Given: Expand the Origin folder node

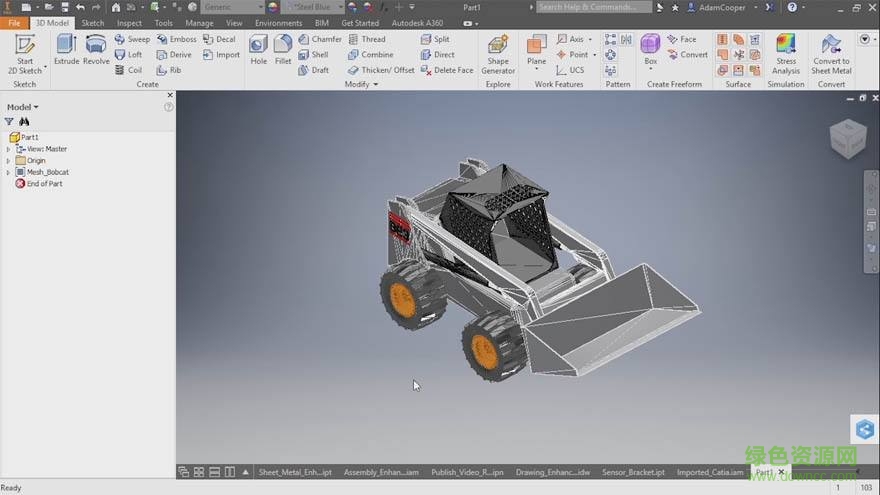Looking at the screenshot, I should click(x=8, y=160).
